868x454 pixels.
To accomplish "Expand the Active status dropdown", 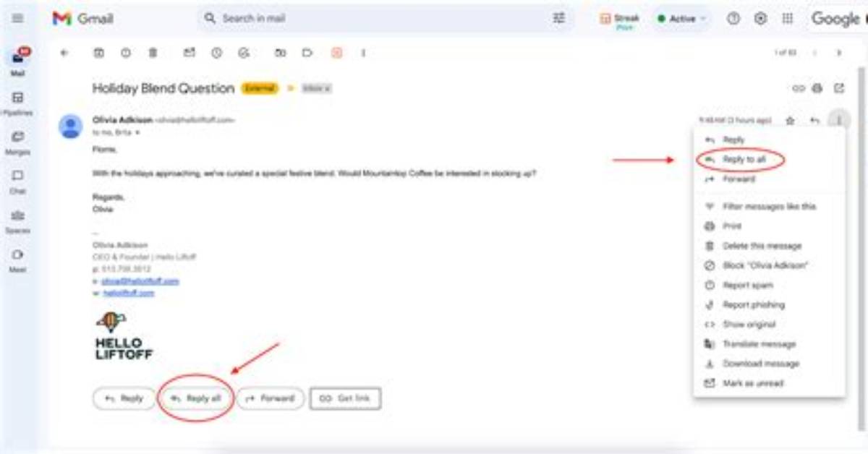I will point(681,19).
